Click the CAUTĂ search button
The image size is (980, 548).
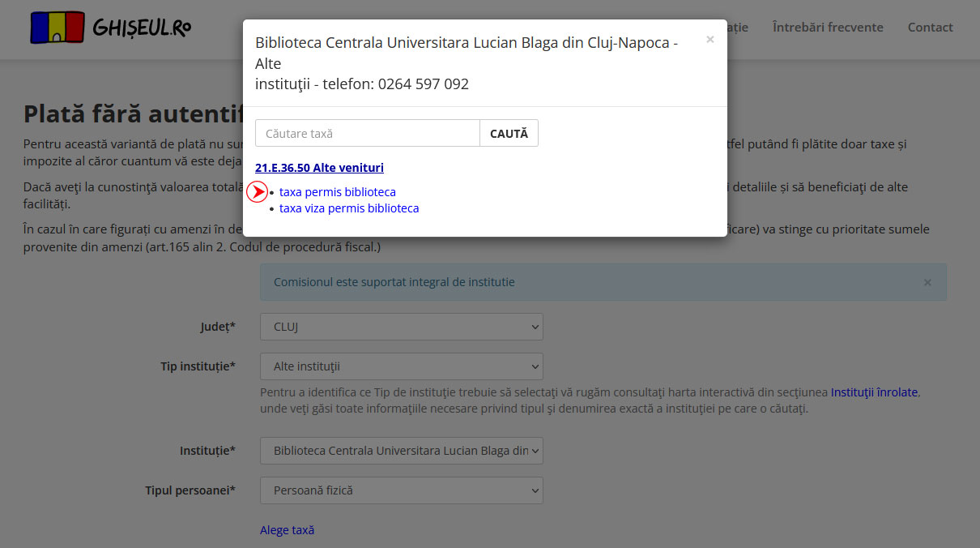tap(509, 134)
